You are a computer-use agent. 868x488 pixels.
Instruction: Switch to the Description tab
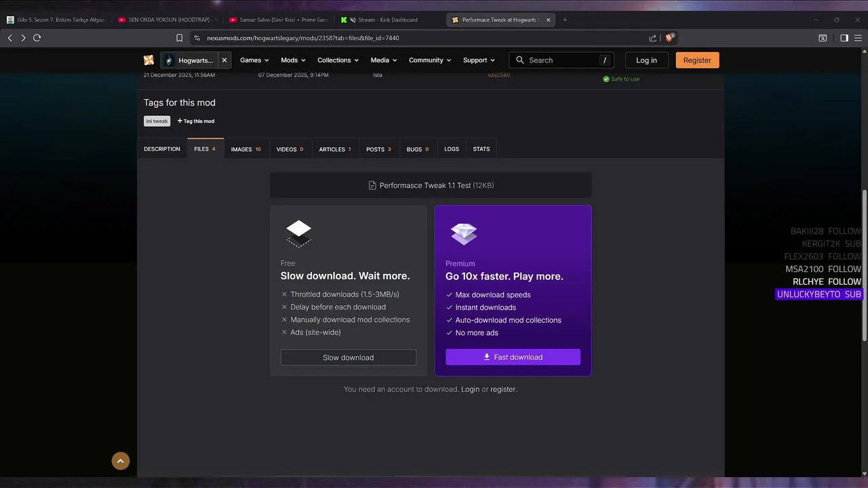(x=162, y=149)
